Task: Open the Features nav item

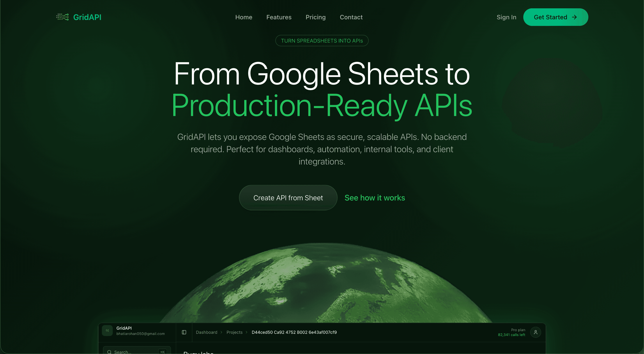Action: tap(279, 17)
